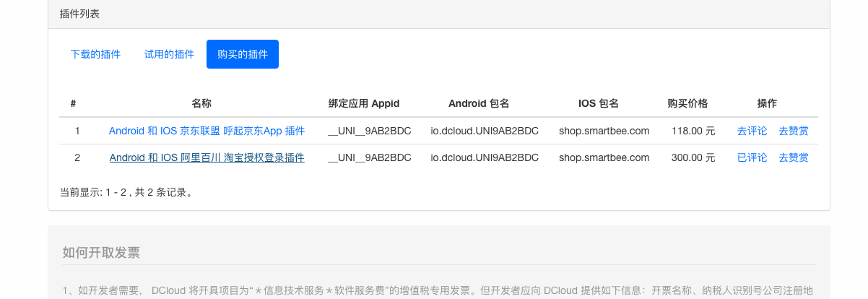Click io.dcloud.UNI9AB2BDC in the 京东联盟 row
This screenshot has width=868, height=299.
(485, 131)
